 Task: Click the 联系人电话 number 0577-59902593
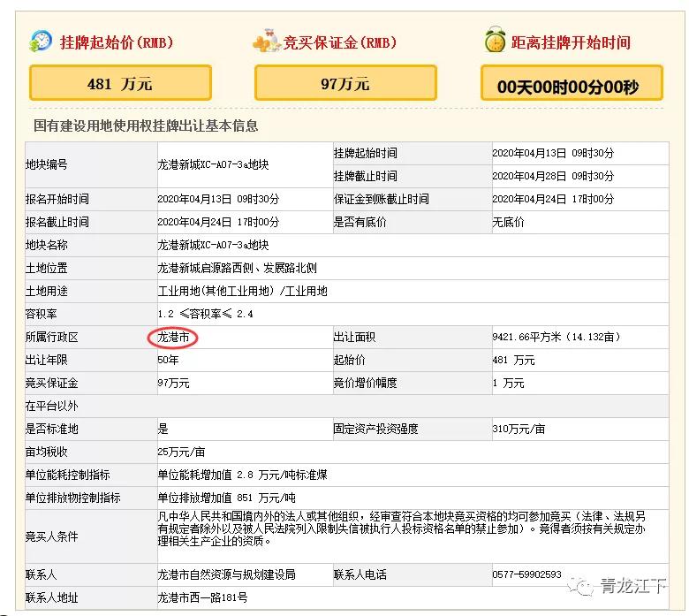pyautogui.click(x=526, y=574)
